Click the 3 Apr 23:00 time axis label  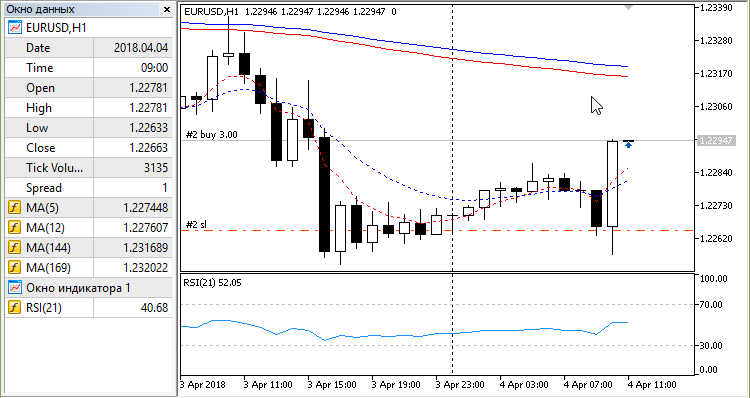pos(460,385)
